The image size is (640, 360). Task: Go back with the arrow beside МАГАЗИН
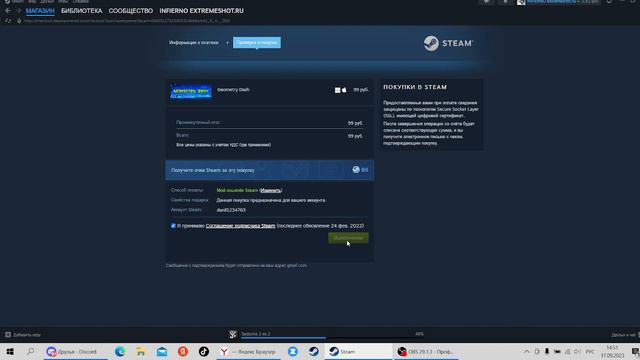tap(8, 11)
